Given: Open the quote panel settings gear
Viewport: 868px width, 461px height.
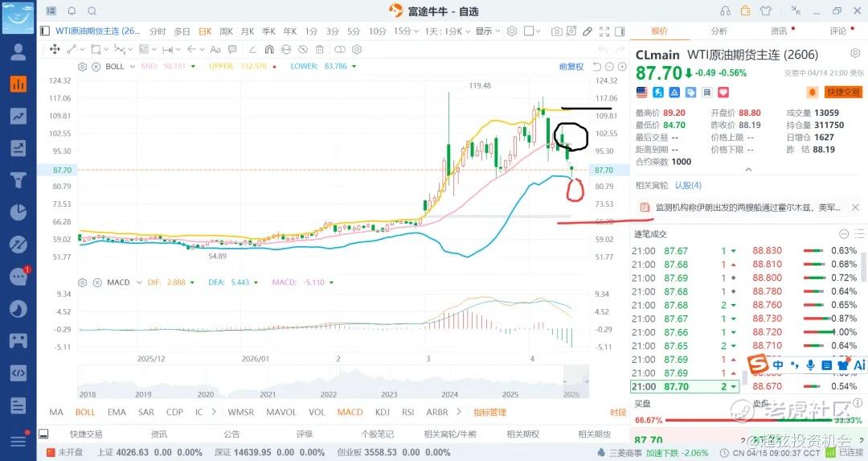Looking at the screenshot, I should 855,53.
